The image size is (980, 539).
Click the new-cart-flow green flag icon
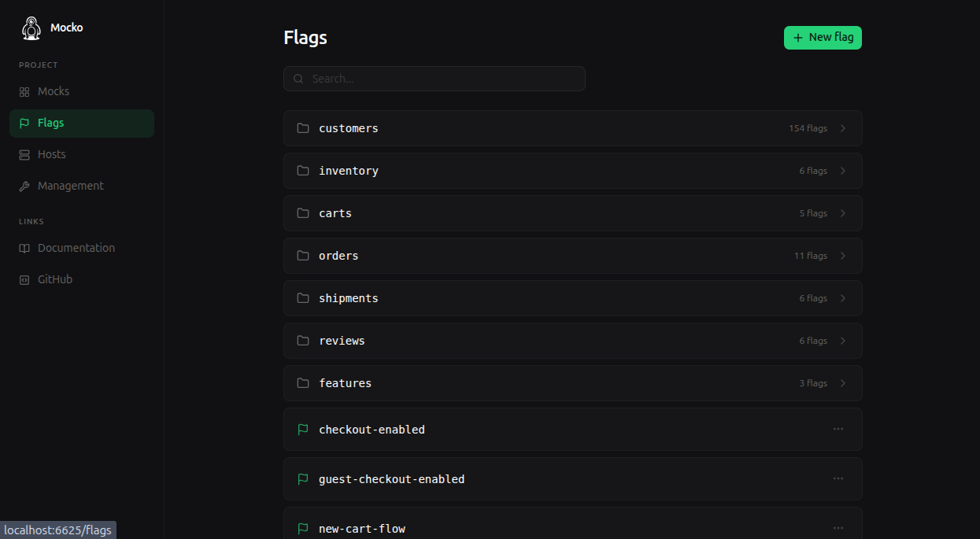(303, 529)
